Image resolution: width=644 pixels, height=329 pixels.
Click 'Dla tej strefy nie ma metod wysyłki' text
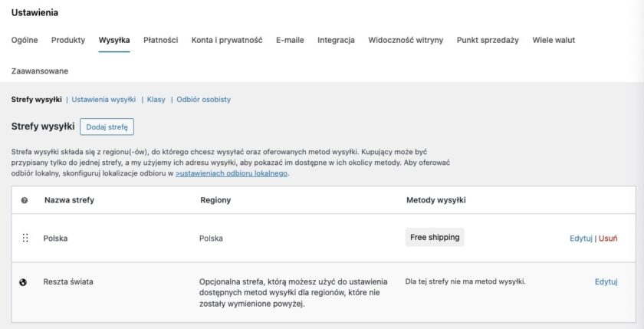(x=465, y=281)
